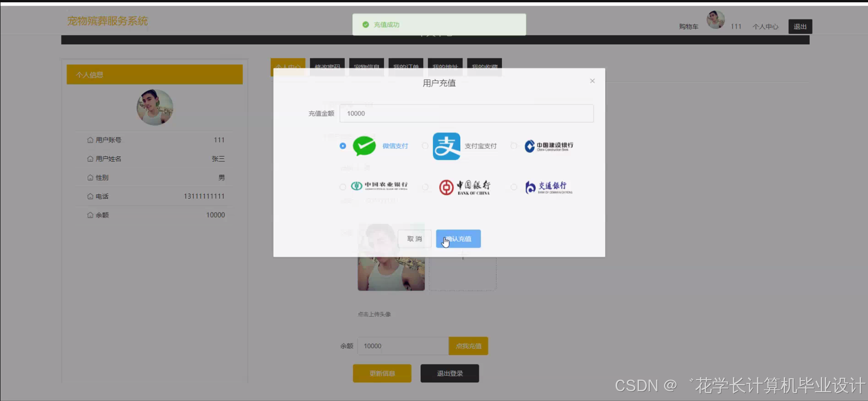Click the 微信支付 label text
The height and width of the screenshot is (401, 868).
pos(395,146)
